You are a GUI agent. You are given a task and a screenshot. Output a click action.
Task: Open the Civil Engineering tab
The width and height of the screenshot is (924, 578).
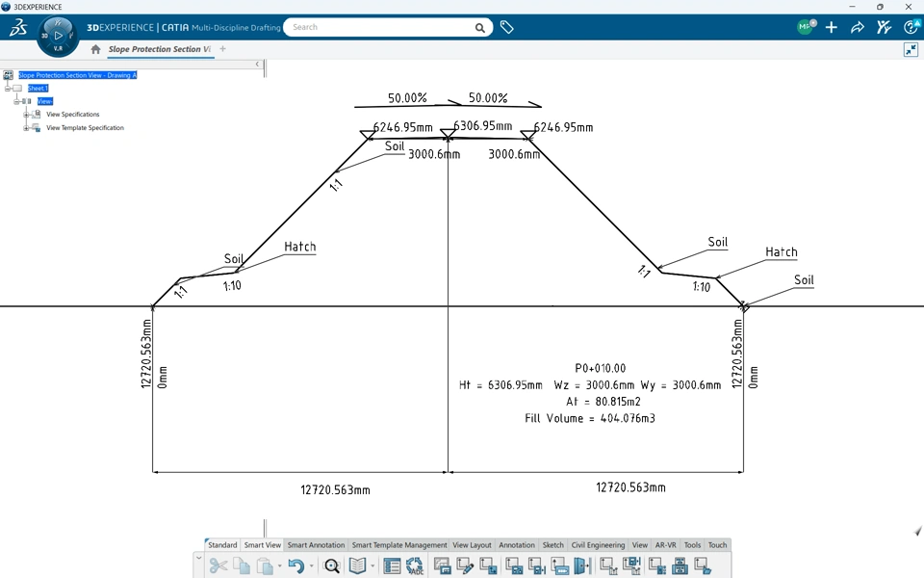point(598,545)
